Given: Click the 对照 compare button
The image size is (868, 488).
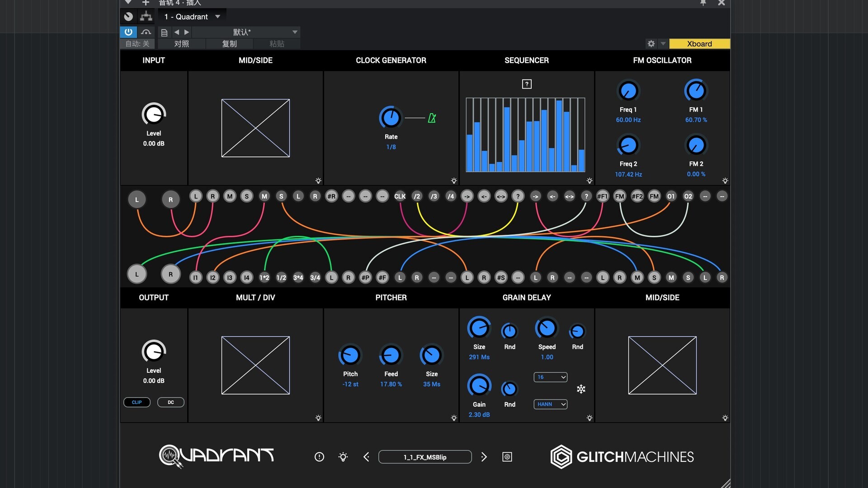Looking at the screenshot, I should [x=181, y=44].
